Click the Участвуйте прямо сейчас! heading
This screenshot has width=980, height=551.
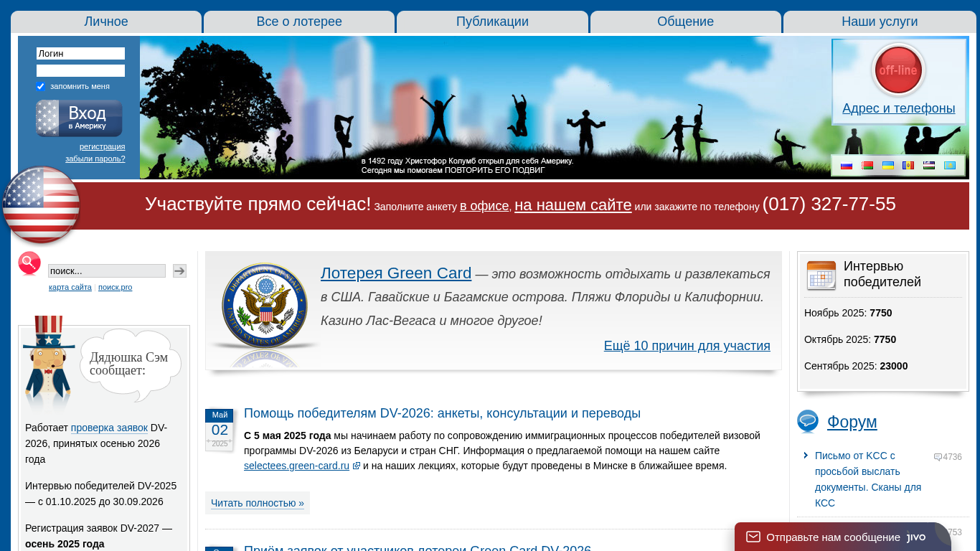(258, 204)
